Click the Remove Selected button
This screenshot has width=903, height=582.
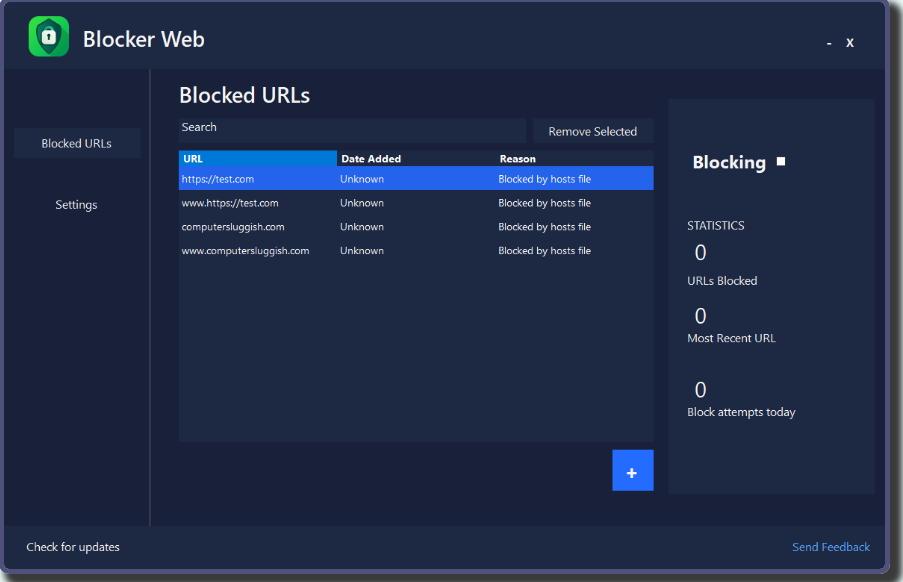(x=592, y=131)
